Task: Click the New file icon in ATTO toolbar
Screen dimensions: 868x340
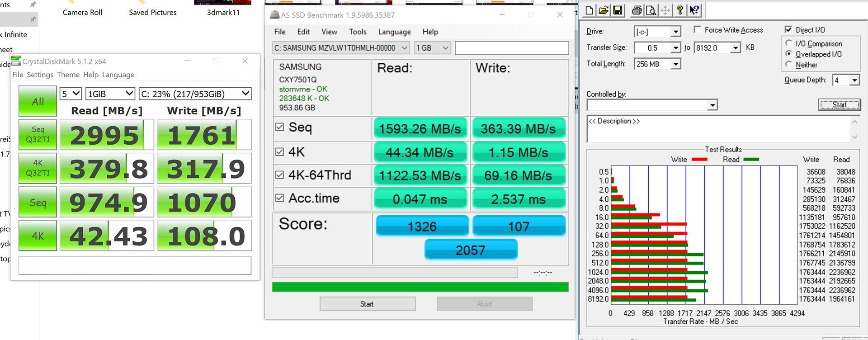Action: [x=590, y=10]
